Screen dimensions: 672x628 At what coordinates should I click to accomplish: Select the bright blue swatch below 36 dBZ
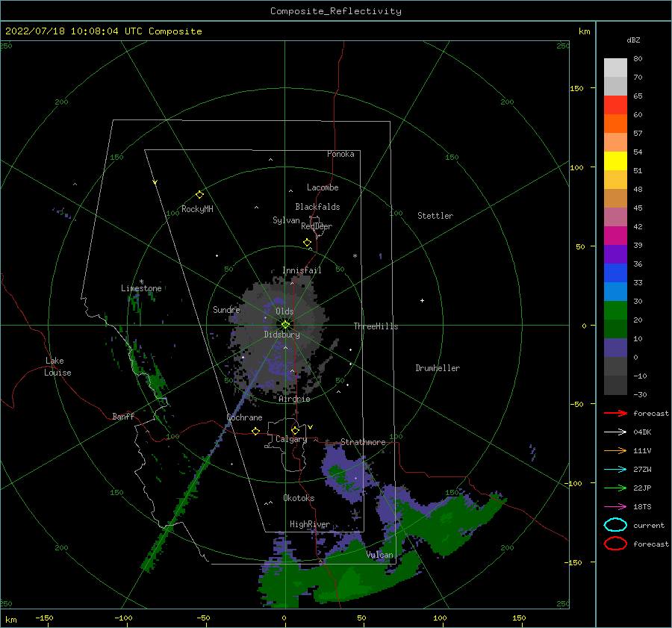point(615,273)
